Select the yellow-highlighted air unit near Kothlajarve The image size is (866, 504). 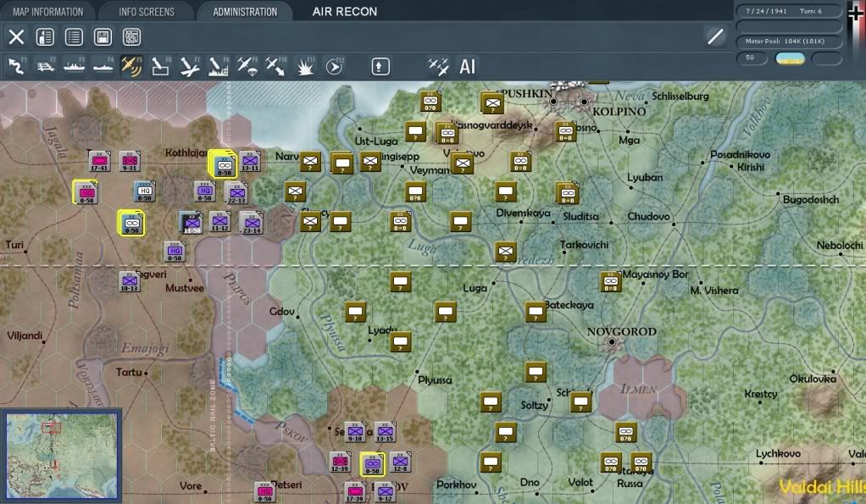point(223,164)
